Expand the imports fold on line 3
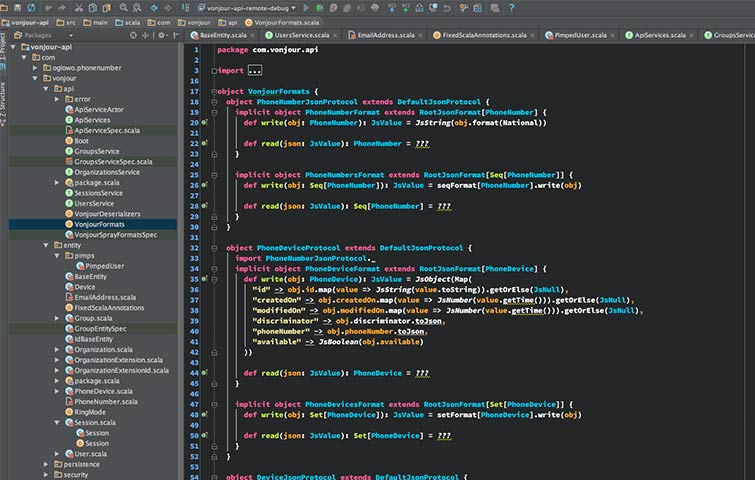755x480 pixels. tap(214, 71)
